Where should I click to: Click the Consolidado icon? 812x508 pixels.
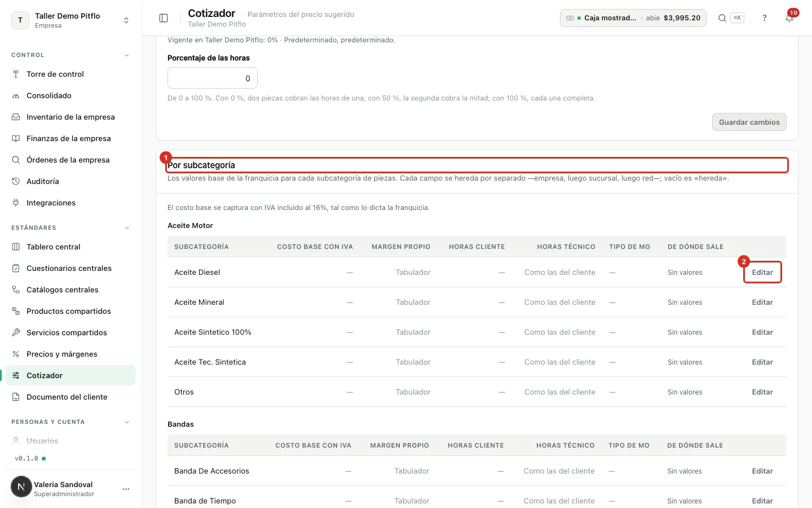coord(16,95)
